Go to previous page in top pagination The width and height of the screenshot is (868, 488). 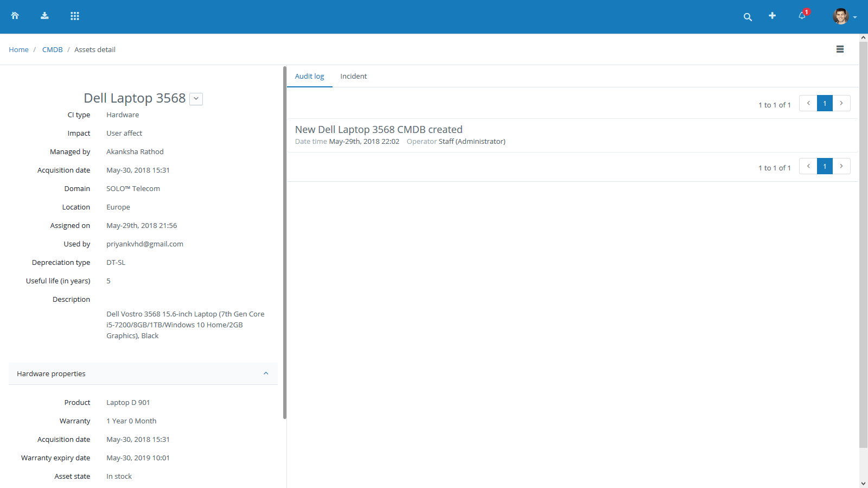[x=808, y=103]
